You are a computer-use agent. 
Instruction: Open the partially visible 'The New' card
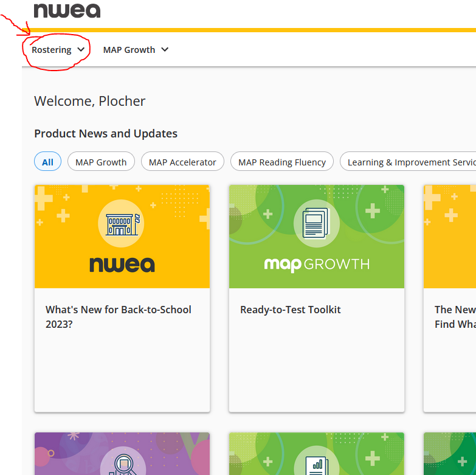tap(450, 299)
